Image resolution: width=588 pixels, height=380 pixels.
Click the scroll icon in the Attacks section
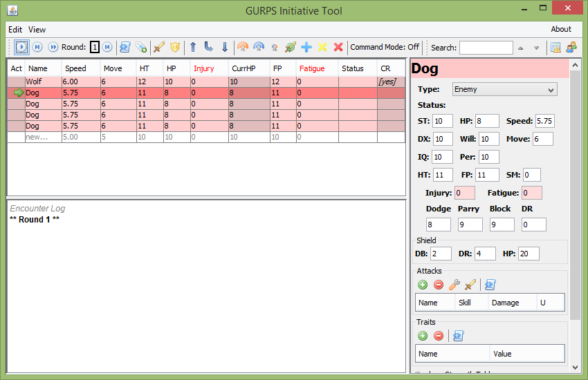click(x=490, y=285)
